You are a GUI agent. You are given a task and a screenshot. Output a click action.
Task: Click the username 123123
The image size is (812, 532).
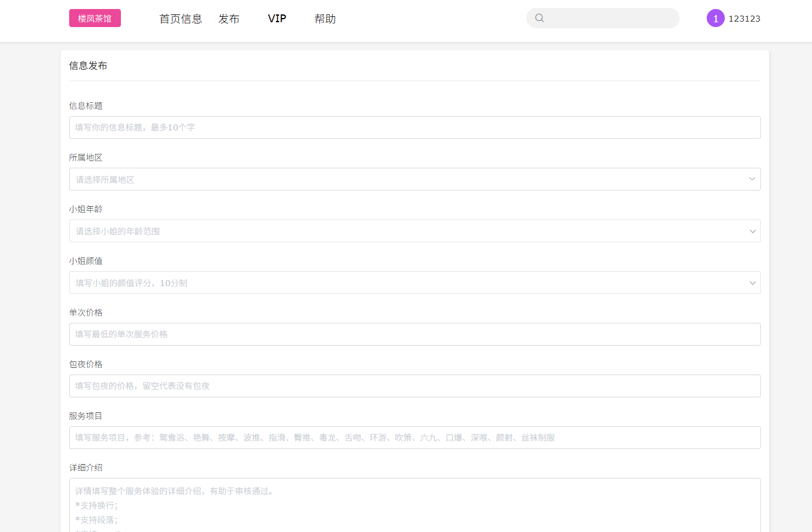coord(744,19)
